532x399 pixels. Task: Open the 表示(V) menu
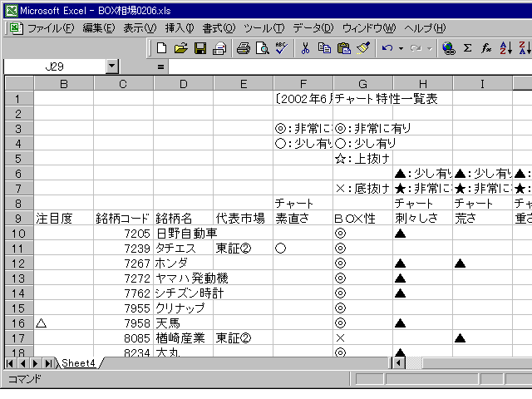(140, 28)
